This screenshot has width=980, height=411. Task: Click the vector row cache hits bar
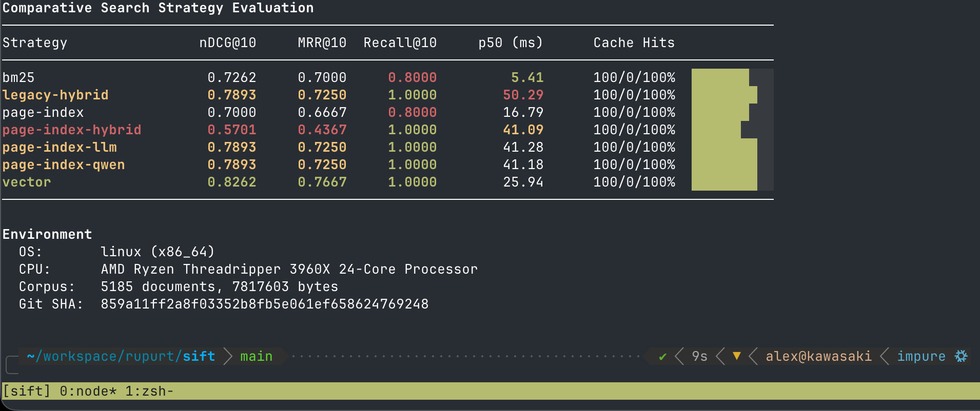pyautogui.click(x=724, y=182)
